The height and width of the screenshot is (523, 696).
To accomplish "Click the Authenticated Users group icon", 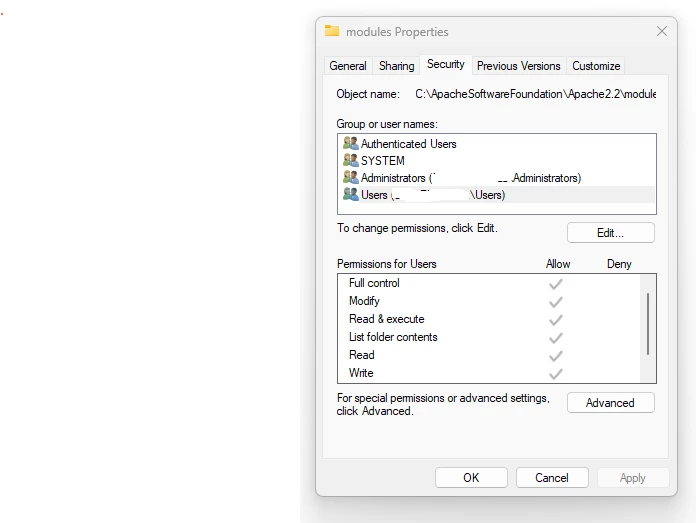I will click(351, 143).
